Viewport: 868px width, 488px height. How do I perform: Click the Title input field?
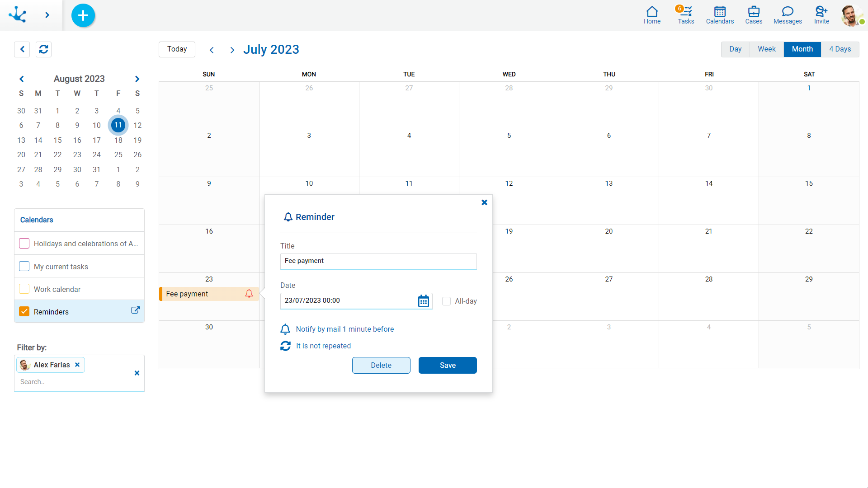[378, 260]
